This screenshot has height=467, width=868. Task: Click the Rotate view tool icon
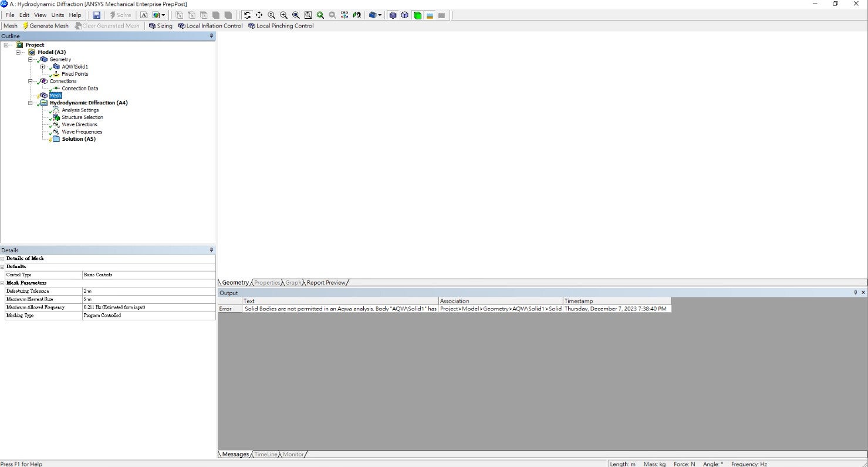[x=247, y=15]
